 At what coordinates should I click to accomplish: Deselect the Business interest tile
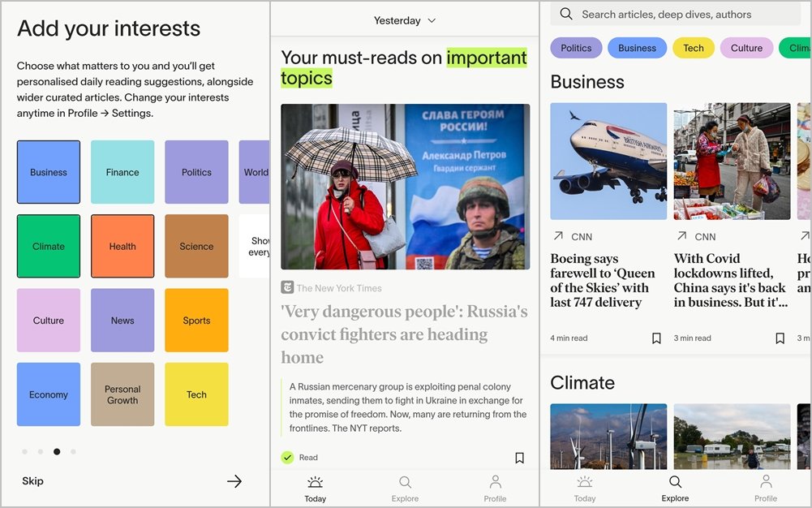(x=49, y=172)
